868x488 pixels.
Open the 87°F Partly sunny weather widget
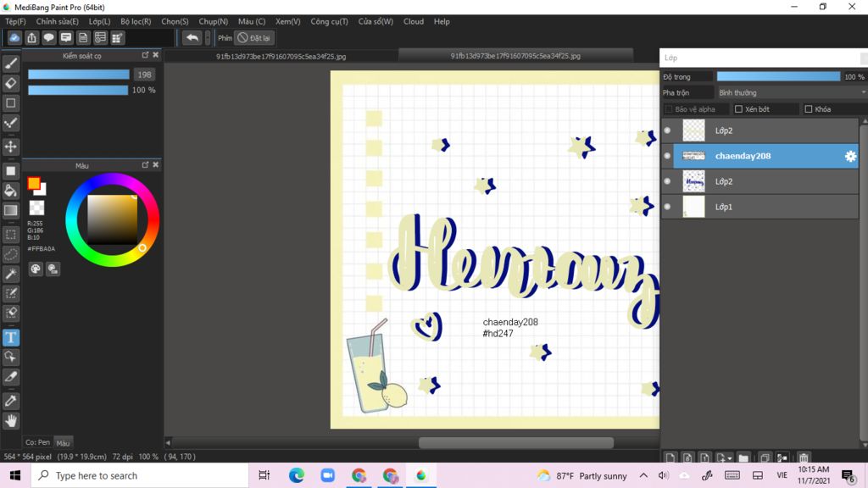581,475
